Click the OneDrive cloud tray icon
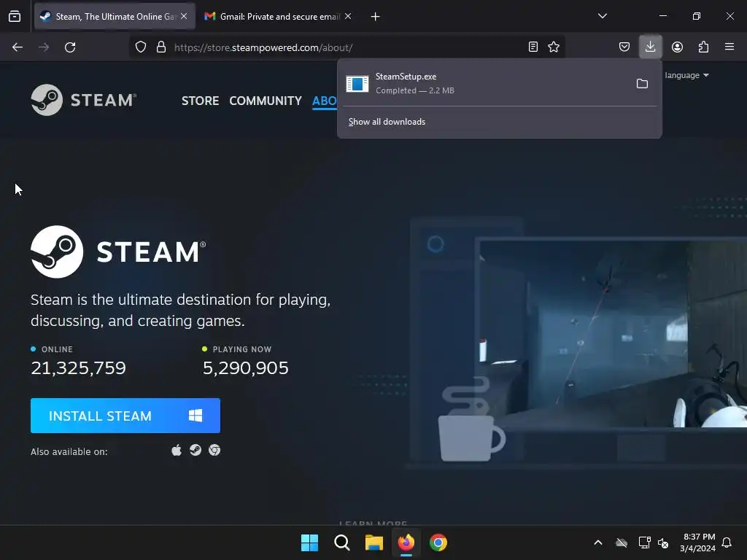 click(x=622, y=542)
